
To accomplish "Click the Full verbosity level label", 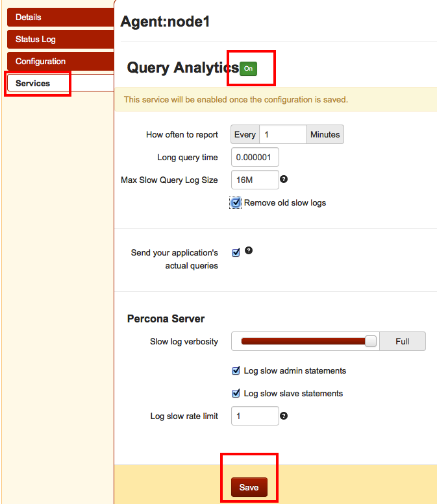I will pos(402,341).
